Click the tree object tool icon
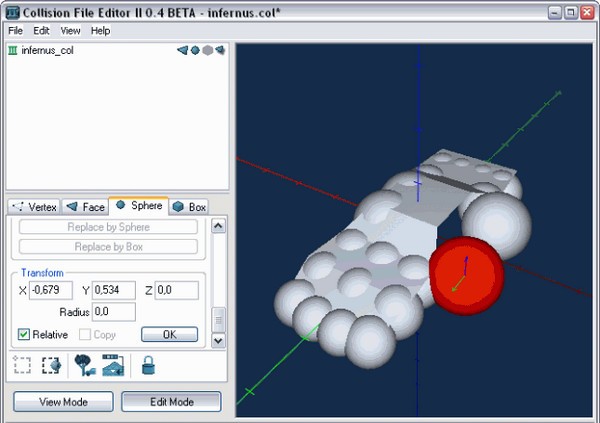Screen dimensions: 600x423 click(84, 365)
